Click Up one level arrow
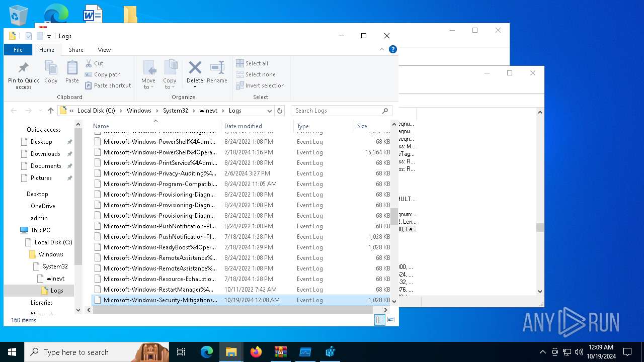This screenshot has height=362, width=644. click(x=51, y=111)
